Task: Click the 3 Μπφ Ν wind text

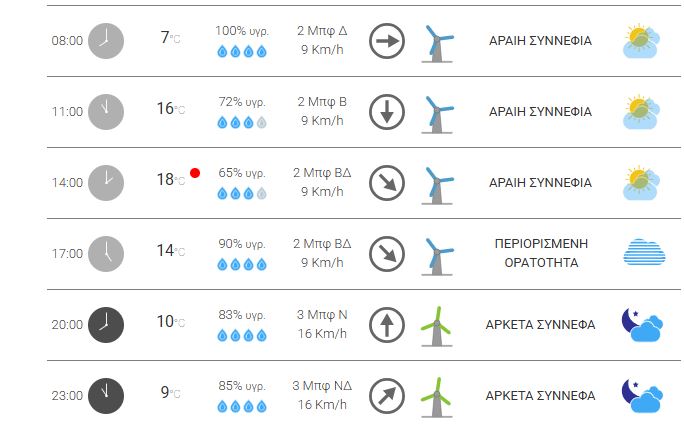Action: [x=322, y=315]
